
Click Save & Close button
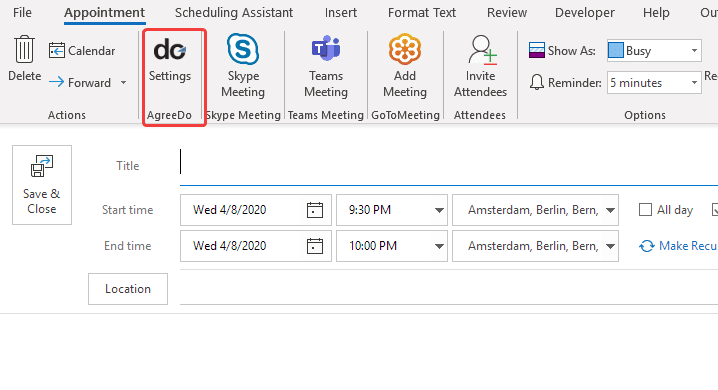42,185
